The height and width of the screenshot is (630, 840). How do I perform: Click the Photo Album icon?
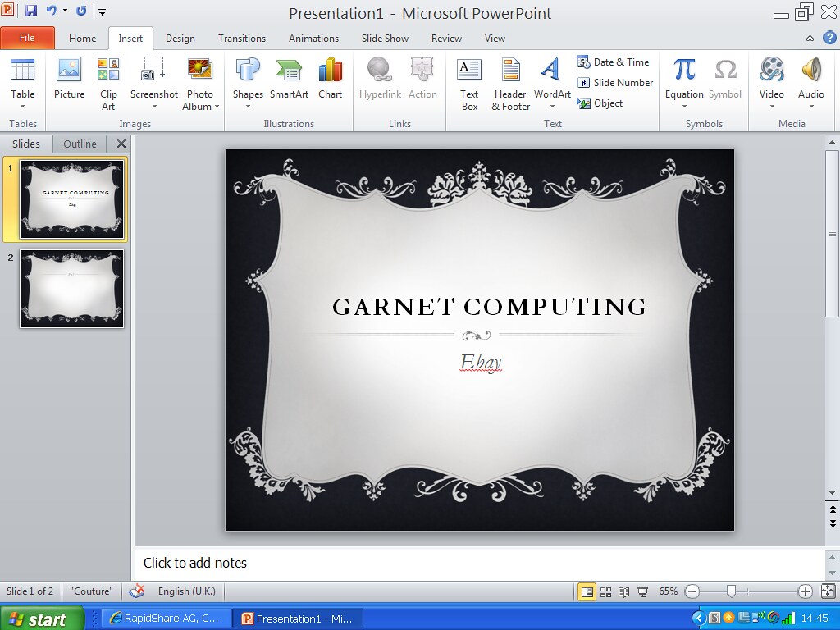(x=200, y=71)
